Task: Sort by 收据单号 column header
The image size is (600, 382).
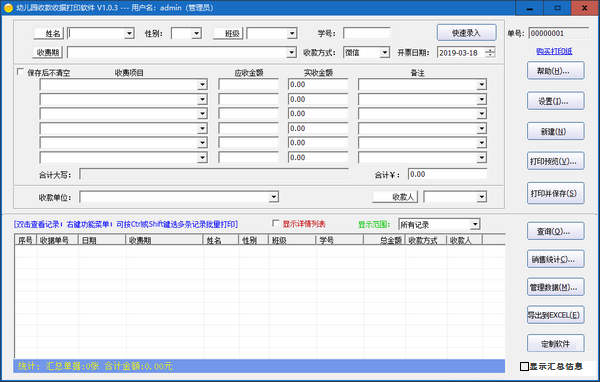Action: click(58, 240)
